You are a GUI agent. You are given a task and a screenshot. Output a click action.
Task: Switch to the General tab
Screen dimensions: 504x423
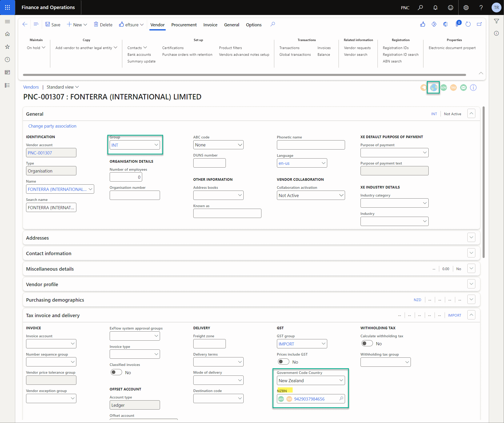[231, 25]
